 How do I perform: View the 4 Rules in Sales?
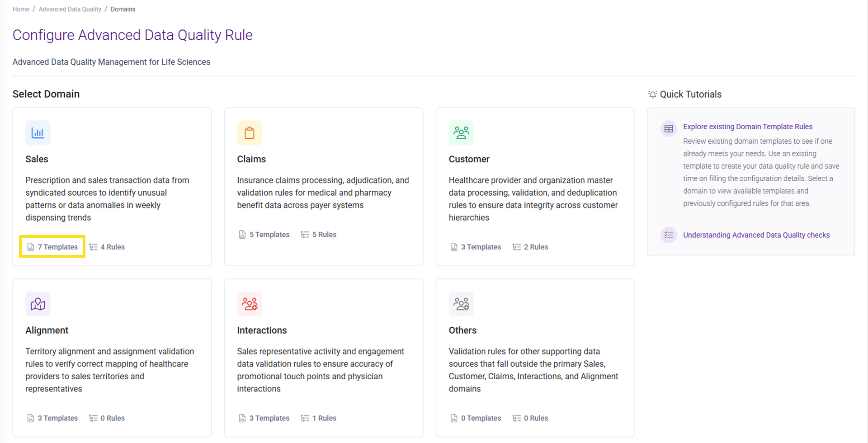(x=107, y=247)
